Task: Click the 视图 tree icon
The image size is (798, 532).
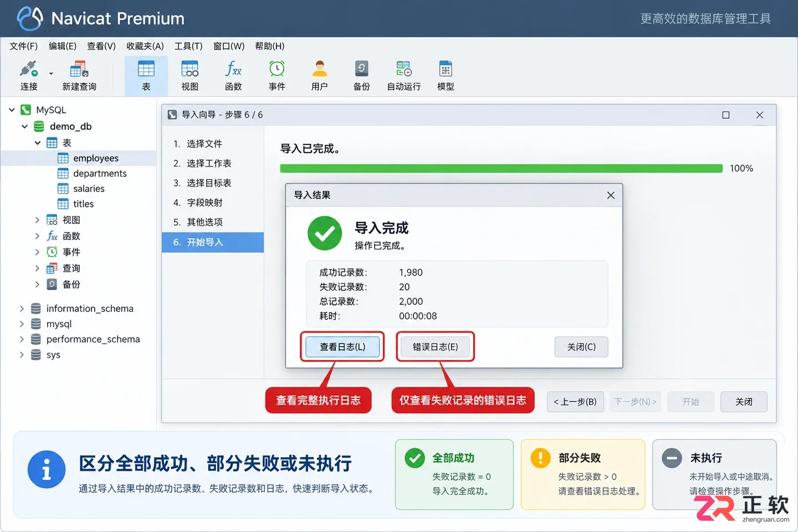Action: (52, 220)
